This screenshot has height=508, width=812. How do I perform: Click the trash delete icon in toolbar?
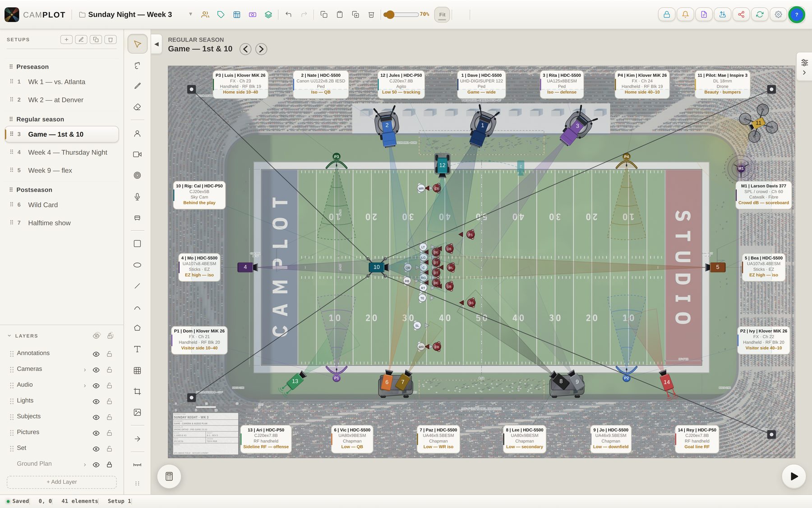[371, 14]
